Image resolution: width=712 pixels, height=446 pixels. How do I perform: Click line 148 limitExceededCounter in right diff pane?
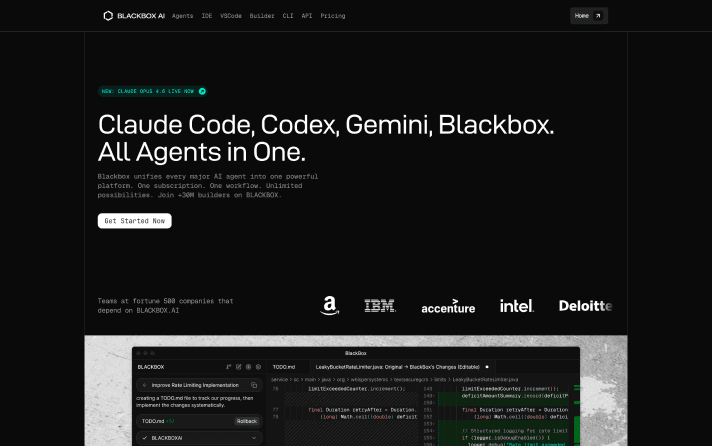(510, 389)
